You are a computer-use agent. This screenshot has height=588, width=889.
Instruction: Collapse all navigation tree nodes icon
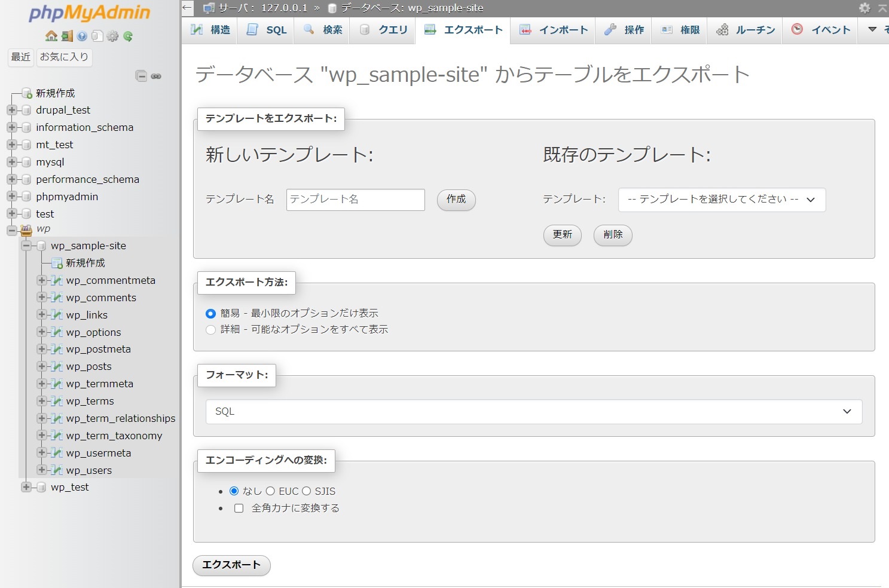point(141,76)
